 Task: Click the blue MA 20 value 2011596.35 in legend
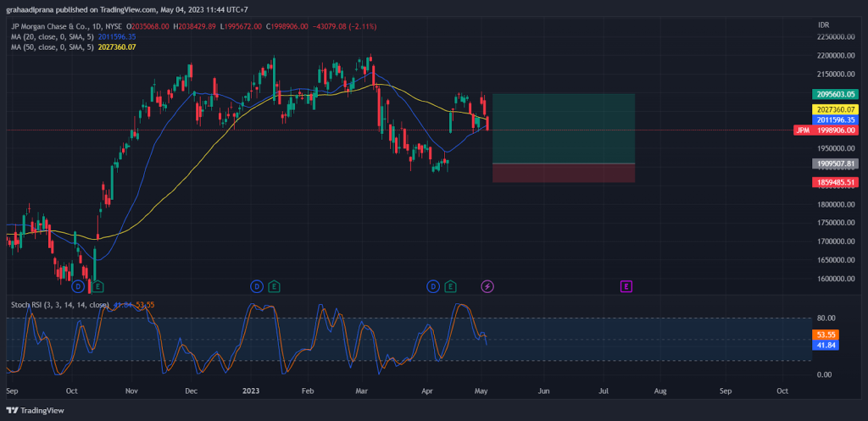(x=117, y=36)
